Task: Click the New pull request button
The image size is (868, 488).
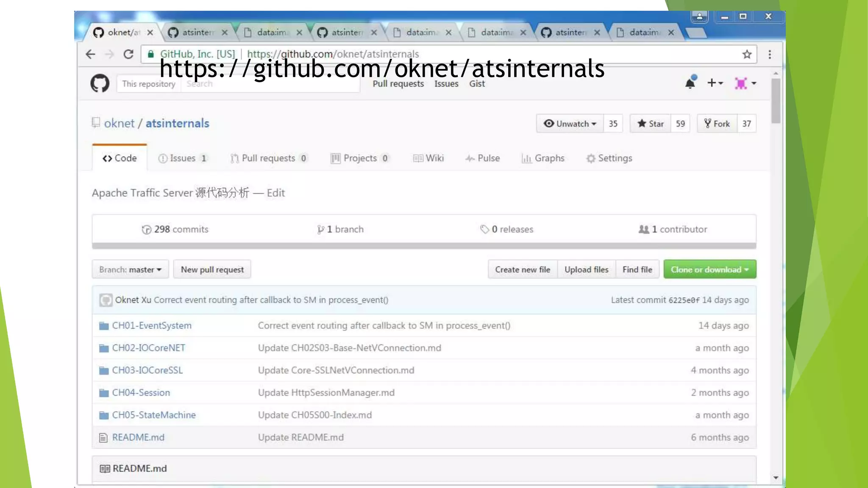Action: click(212, 269)
